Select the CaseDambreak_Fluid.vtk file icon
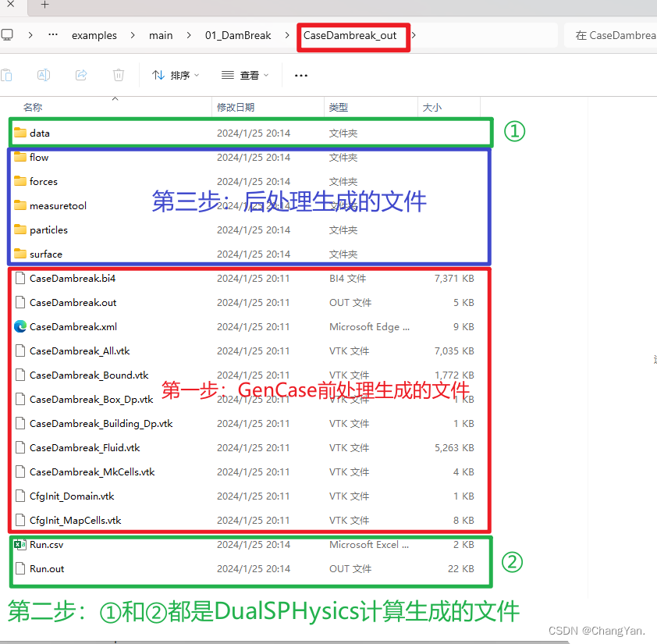 point(20,447)
